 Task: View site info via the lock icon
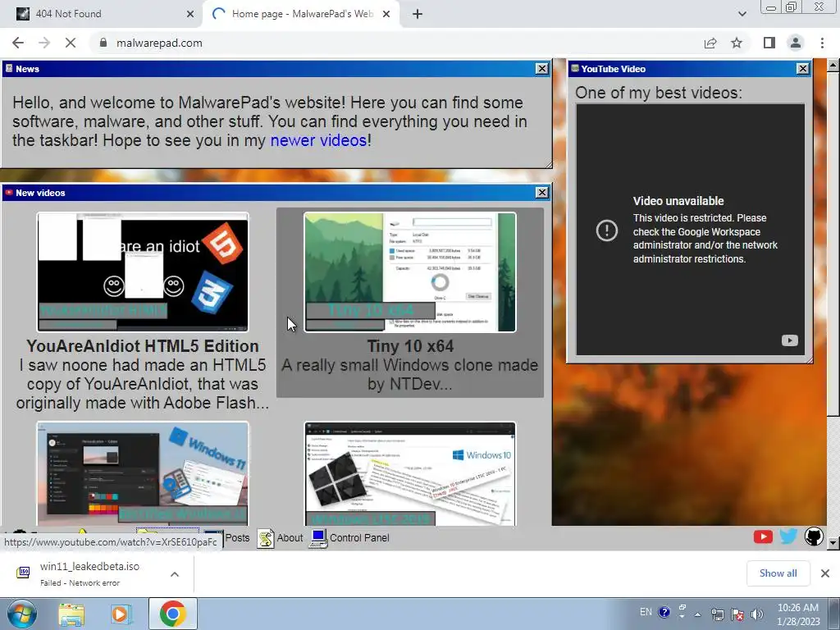pos(103,43)
